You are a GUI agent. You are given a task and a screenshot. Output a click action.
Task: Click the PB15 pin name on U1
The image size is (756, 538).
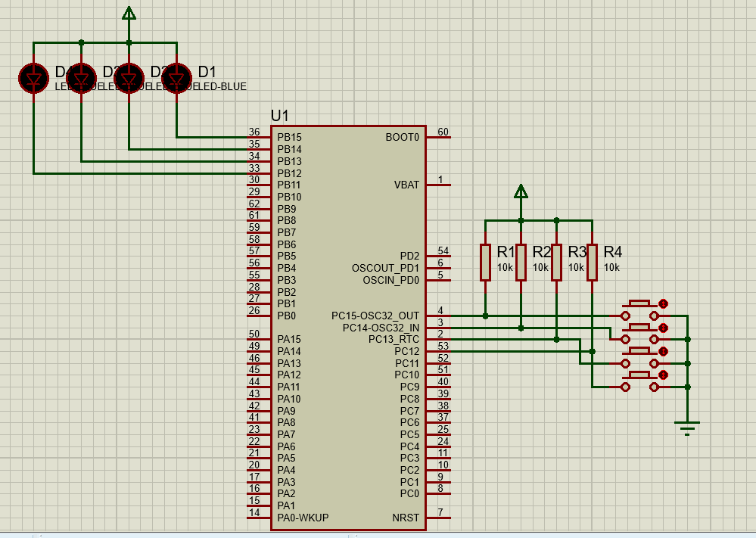289,138
